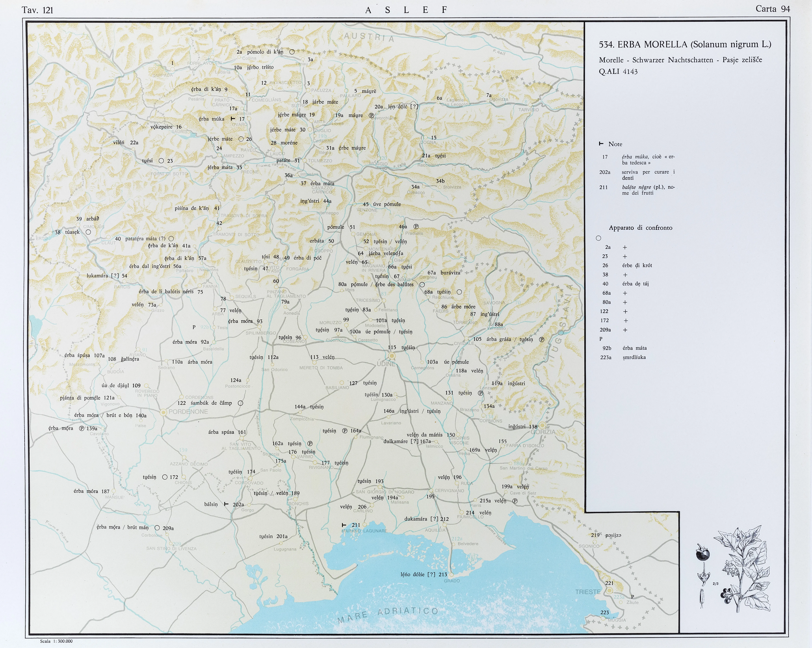Click the circled P next to 215a velén
812x648 pixels.
pyautogui.click(x=515, y=501)
